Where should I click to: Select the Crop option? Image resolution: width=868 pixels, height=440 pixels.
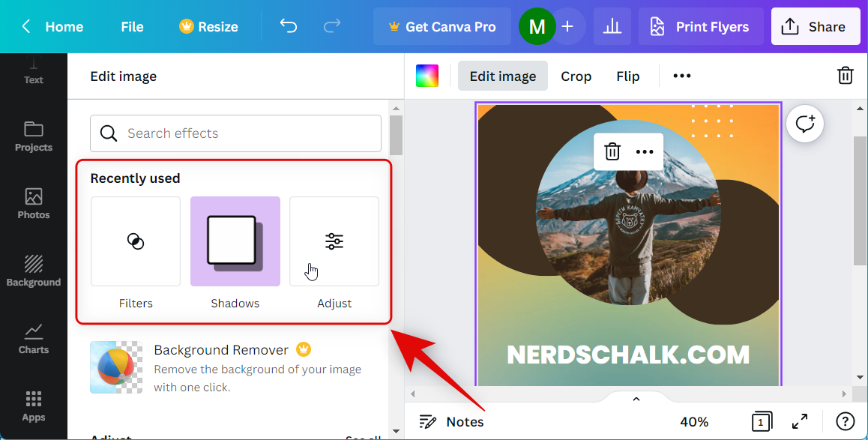point(576,76)
